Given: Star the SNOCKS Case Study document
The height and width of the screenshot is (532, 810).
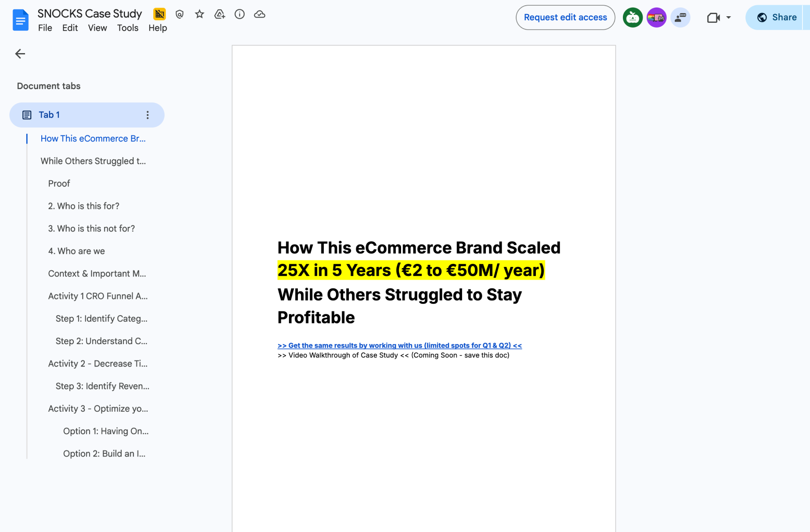Looking at the screenshot, I should point(199,14).
